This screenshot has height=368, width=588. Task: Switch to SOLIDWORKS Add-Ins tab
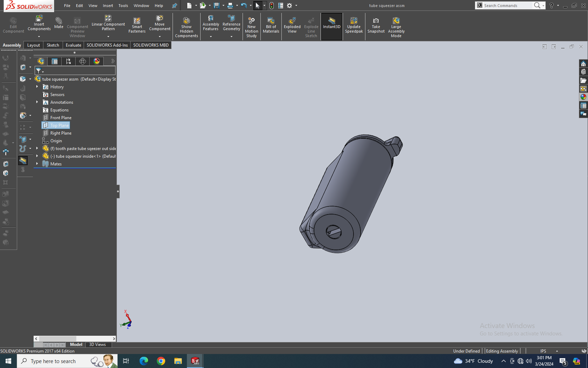[107, 45]
